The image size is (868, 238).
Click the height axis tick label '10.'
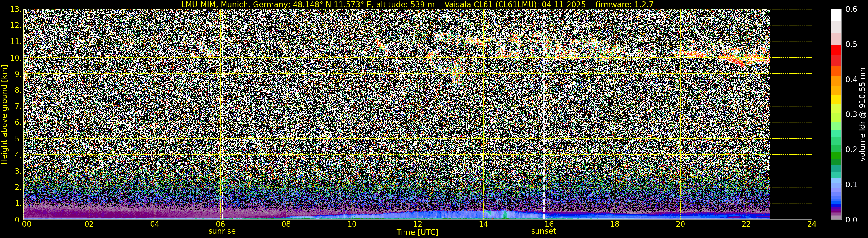pos(16,58)
